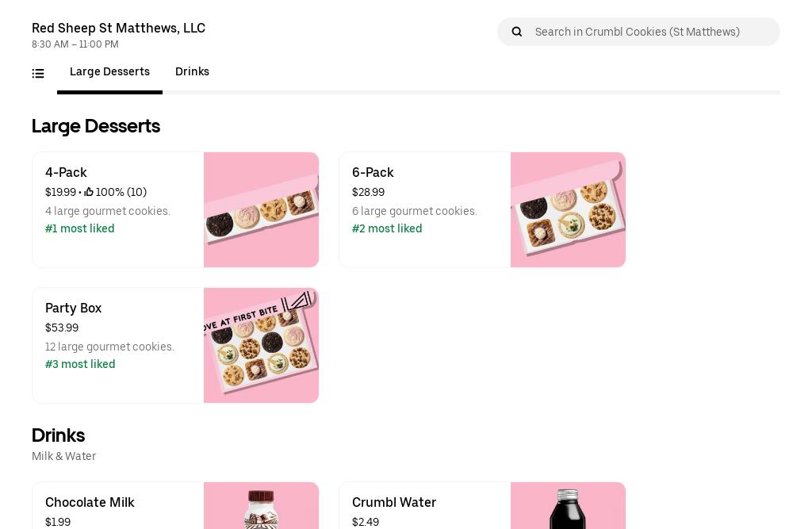Open the 4-Pack cookie image
Image resolution: width=812 pixels, height=529 pixels.
[261, 210]
